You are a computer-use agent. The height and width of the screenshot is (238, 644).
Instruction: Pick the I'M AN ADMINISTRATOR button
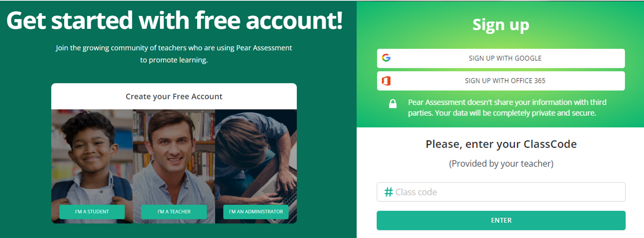256,212
